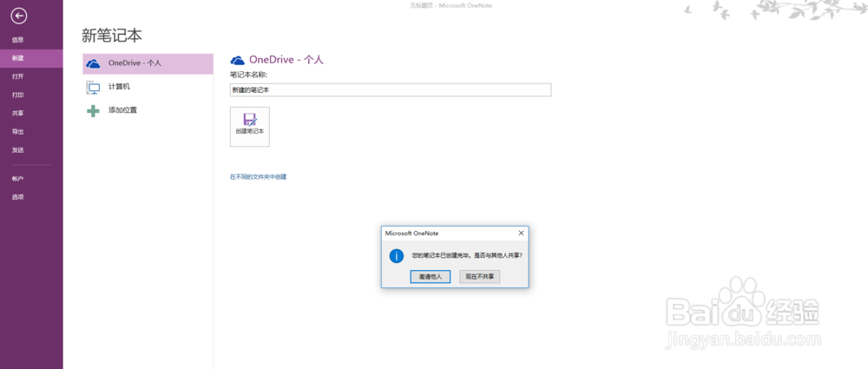Go back using the circular arrow

coord(19,16)
